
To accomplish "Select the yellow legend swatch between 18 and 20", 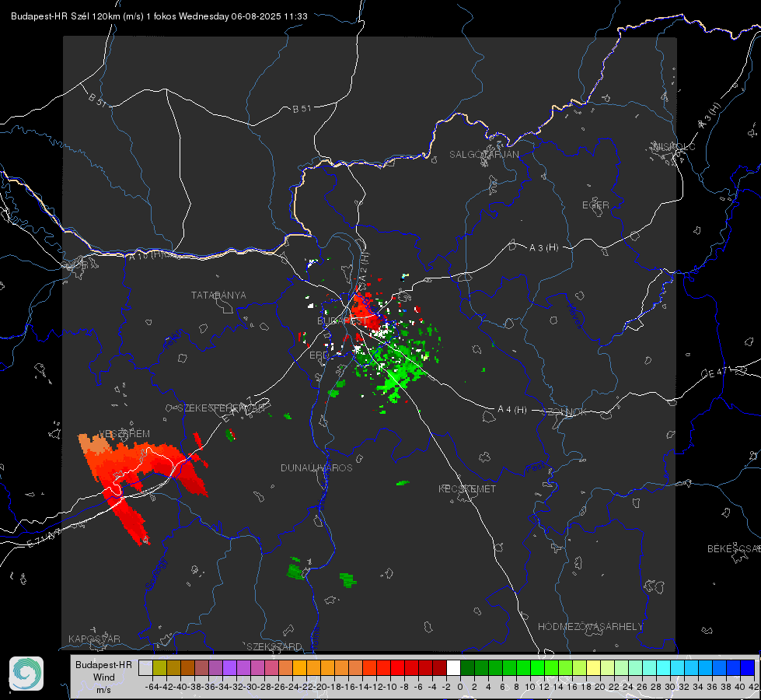I will tap(593, 667).
